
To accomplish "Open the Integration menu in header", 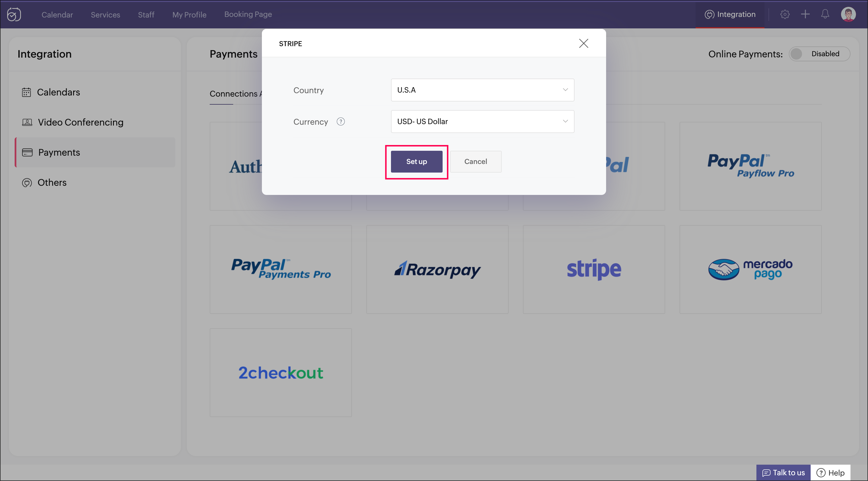I will coord(730,14).
